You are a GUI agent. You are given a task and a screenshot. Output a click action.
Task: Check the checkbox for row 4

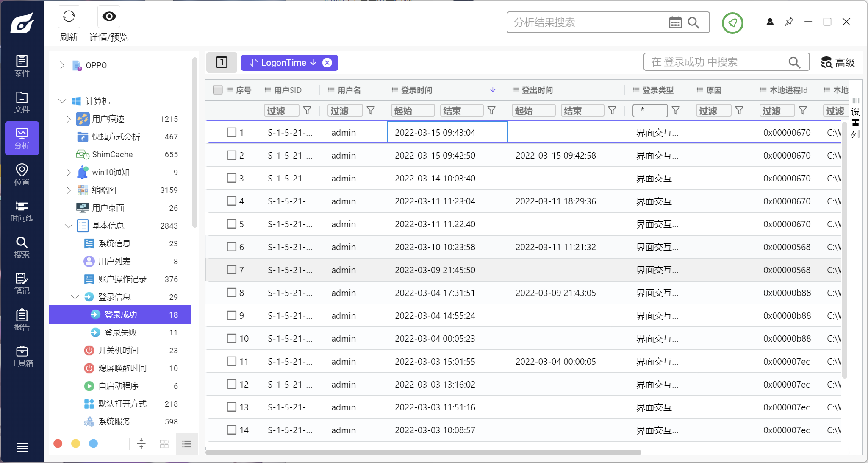pos(231,201)
